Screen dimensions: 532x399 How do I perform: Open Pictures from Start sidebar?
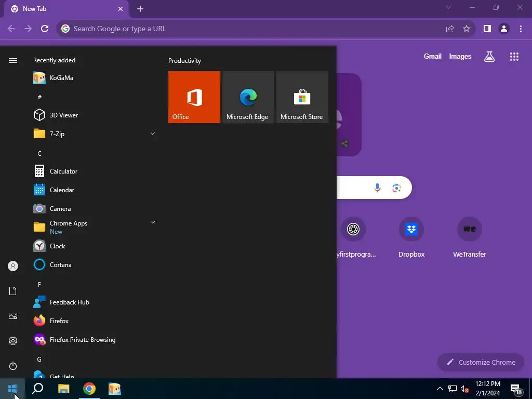click(x=13, y=316)
